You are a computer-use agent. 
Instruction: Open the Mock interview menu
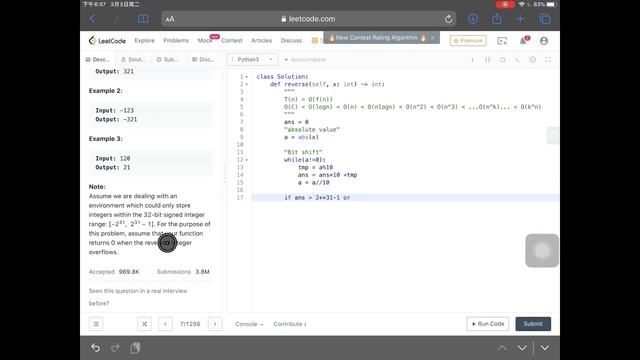pyautogui.click(x=205, y=40)
